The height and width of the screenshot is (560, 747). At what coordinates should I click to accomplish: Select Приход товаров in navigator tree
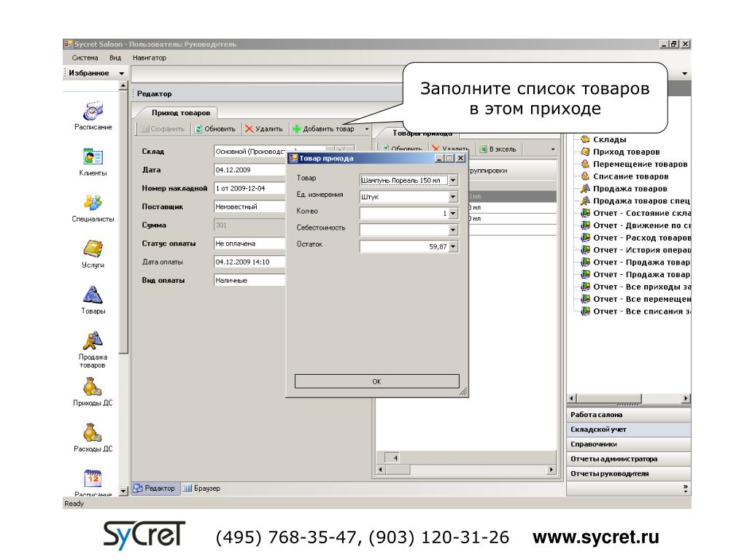626,152
